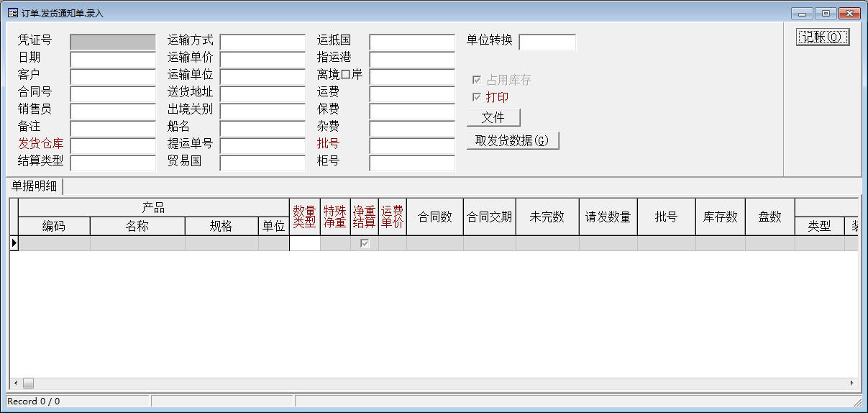The height and width of the screenshot is (413, 868).
Task: Click the window title bar form icon
Action: coord(12,13)
